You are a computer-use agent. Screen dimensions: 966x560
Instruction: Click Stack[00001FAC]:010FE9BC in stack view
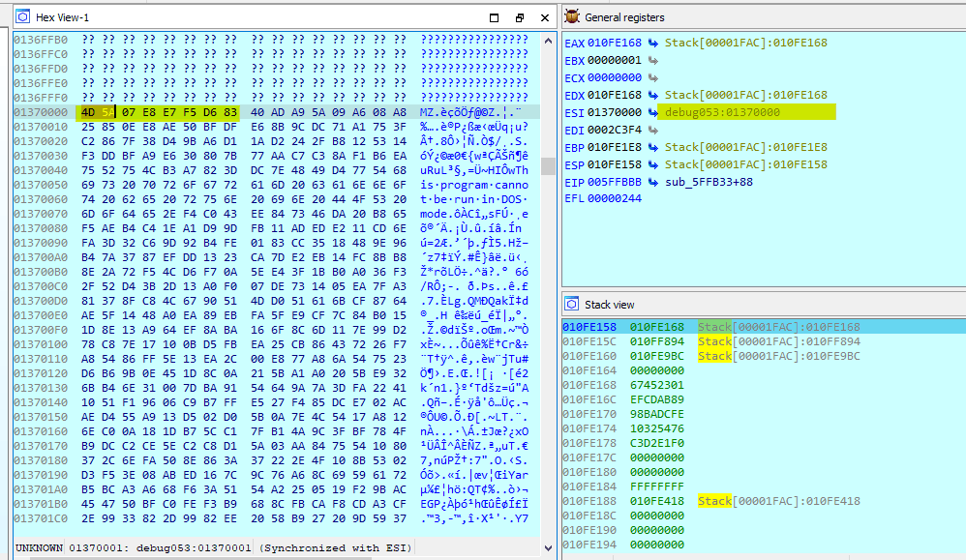pos(779,356)
